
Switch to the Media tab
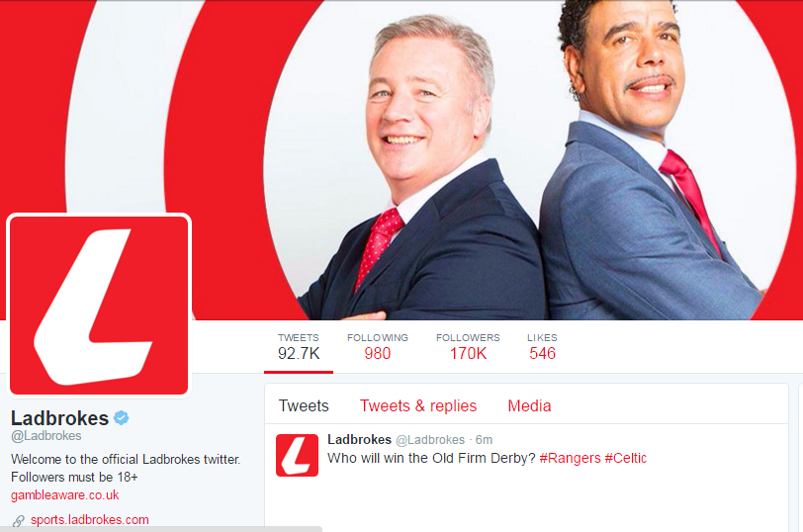[529, 406]
